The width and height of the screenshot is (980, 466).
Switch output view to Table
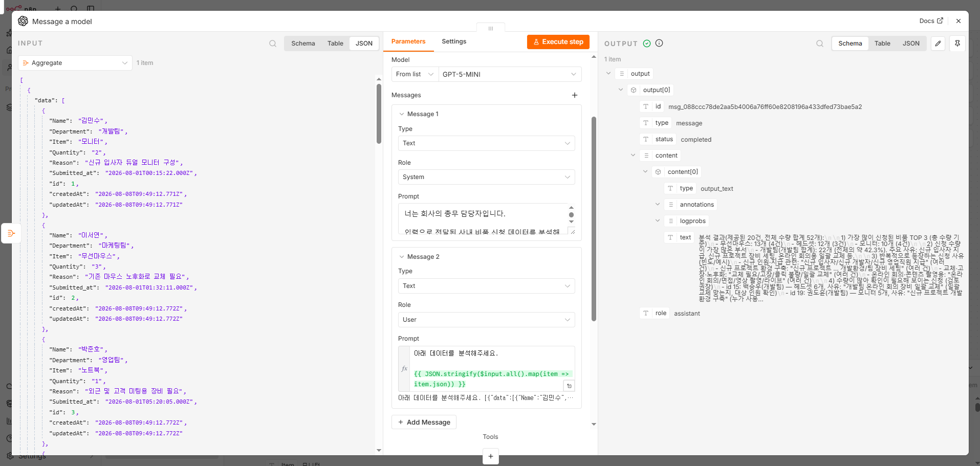pyautogui.click(x=882, y=43)
